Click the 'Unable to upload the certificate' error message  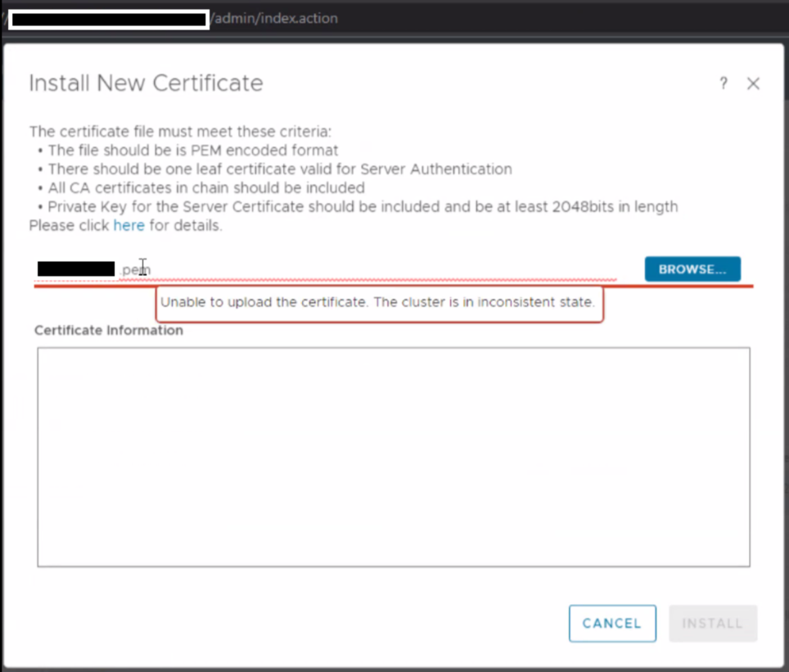coord(377,302)
